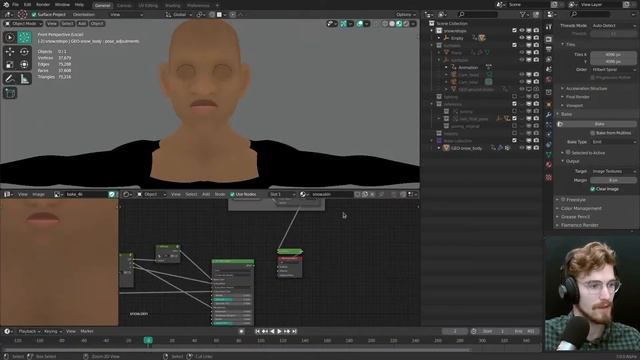Open the Threads Mode Auto-Detect dropdown
Viewport: 640px width, 360px height.
(x=613, y=25)
